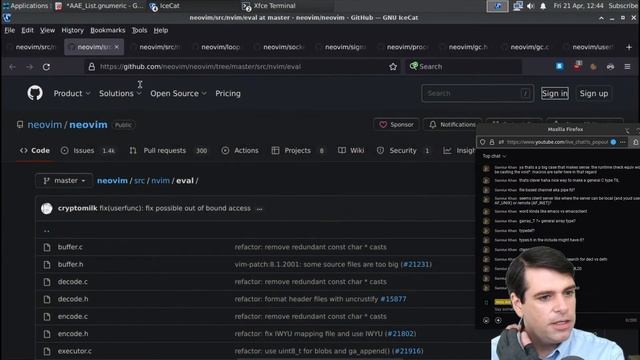Reload the page with refresh icon
Viewport: 640px width, 360px height.
[x=46, y=67]
